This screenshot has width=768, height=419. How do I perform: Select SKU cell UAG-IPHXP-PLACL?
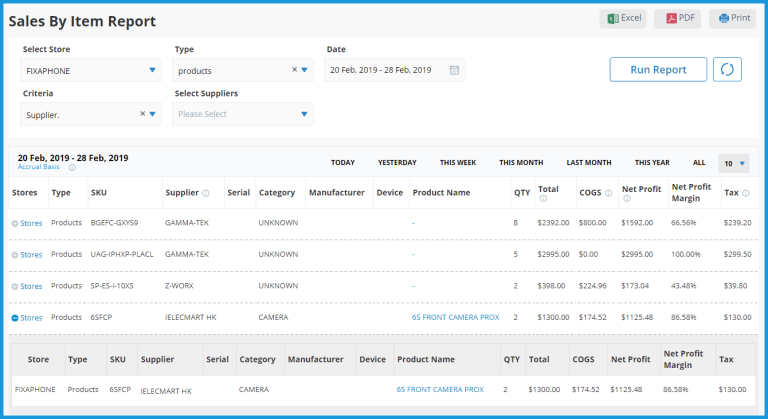[122, 254]
